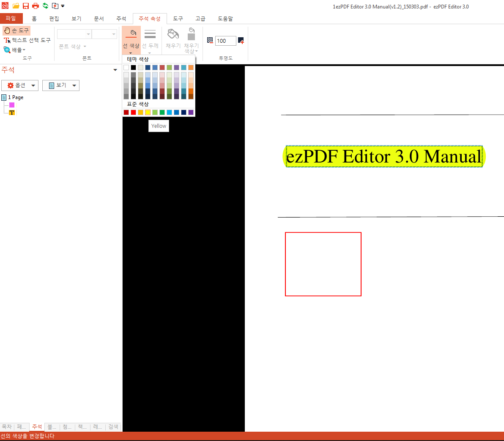Switch to the 고급 ribbon tab
This screenshot has height=441, width=504.
tap(200, 19)
